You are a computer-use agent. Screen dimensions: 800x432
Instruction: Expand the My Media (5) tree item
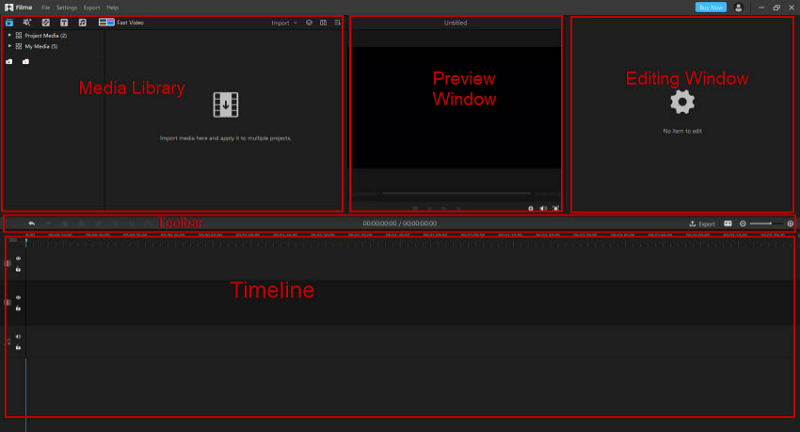click(9, 46)
